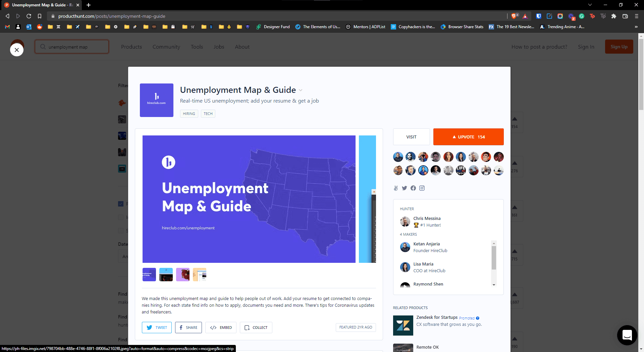Open the airplane emoji bookmark folder
This screenshot has width=644, height=352.
pos(73,27)
